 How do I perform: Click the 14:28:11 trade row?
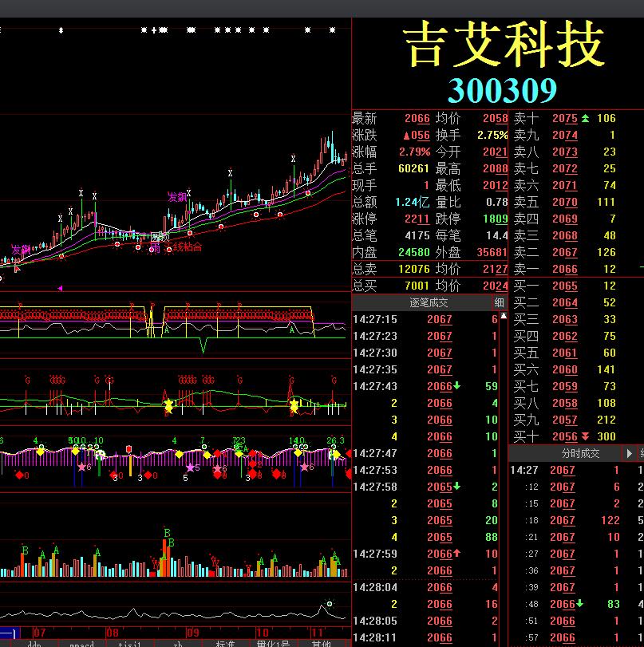pyautogui.click(x=425, y=638)
